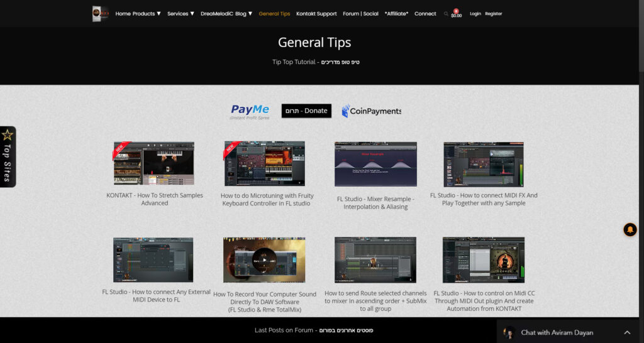Image resolution: width=644 pixels, height=343 pixels.
Task: Open the Top Sites star side tab
Action: pyautogui.click(x=8, y=156)
